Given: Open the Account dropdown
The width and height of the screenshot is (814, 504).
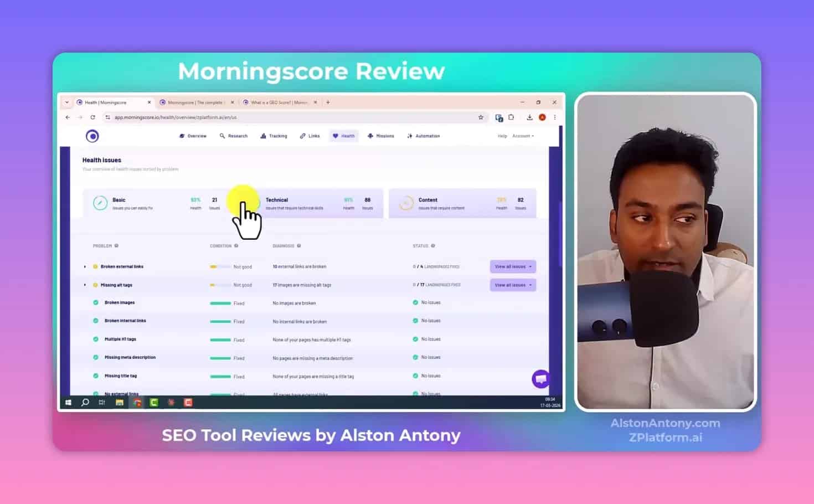Looking at the screenshot, I should point(522,136).
